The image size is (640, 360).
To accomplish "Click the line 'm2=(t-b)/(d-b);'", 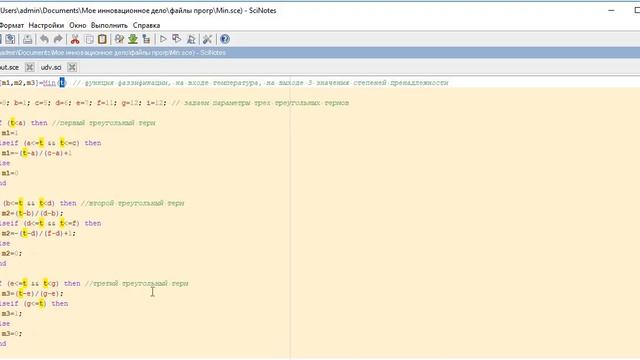I will coord(32,213).
